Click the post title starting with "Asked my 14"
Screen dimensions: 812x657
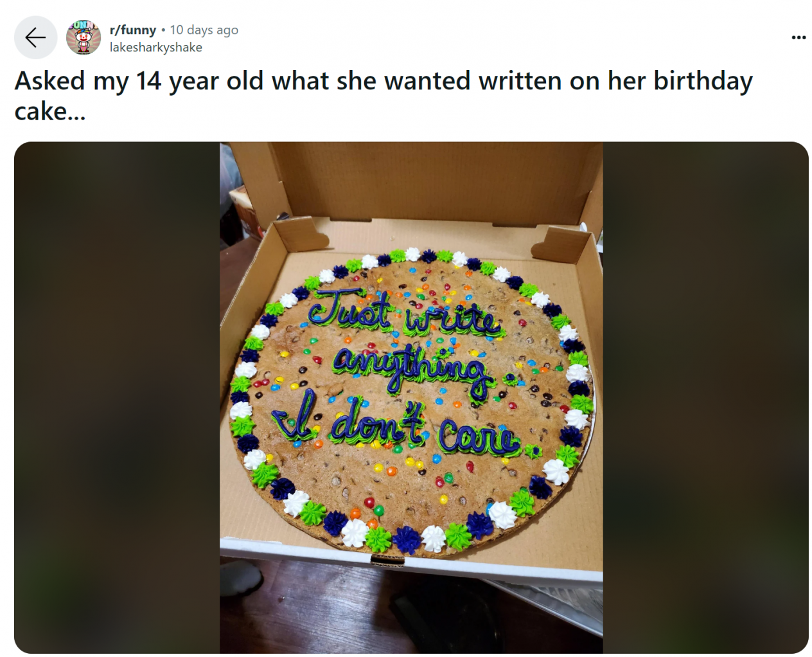pyautogui.click(x=384, y=96)
